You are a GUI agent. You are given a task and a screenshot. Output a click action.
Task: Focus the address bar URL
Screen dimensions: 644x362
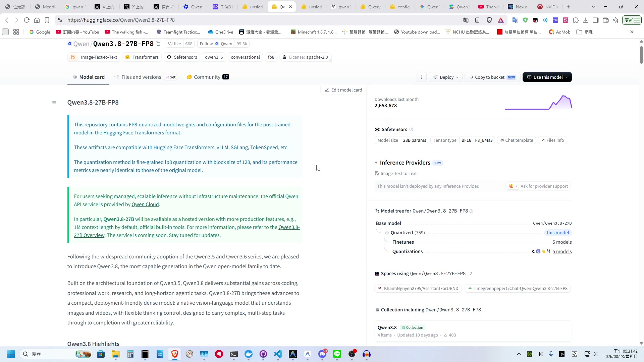121,20
